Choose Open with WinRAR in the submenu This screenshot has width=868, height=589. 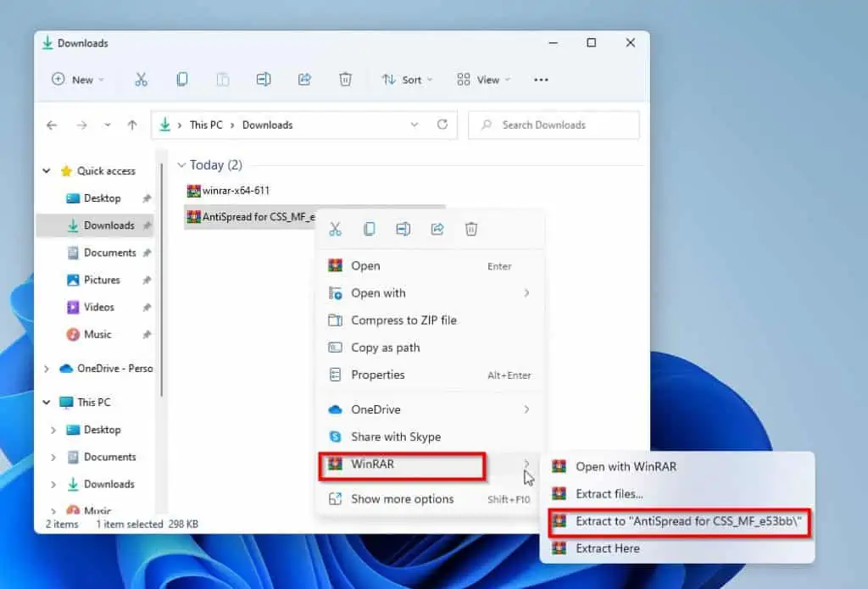[677, 467]
